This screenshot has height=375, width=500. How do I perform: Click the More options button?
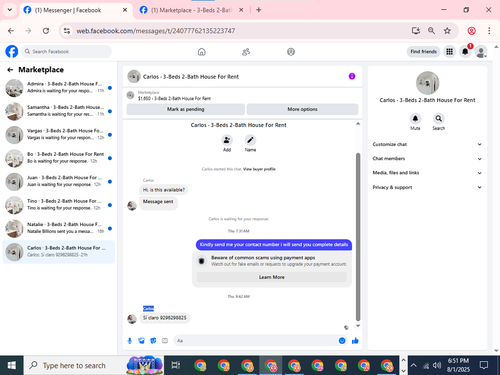(x=302, y=109)
